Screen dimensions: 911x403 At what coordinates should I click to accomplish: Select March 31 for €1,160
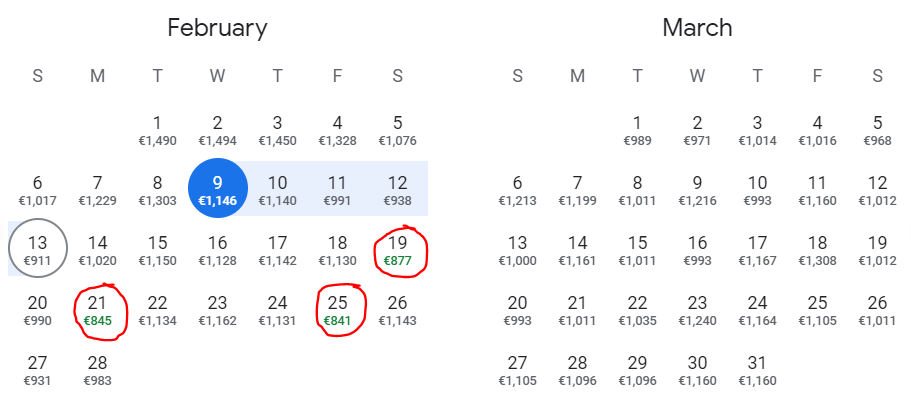point(757,369)
